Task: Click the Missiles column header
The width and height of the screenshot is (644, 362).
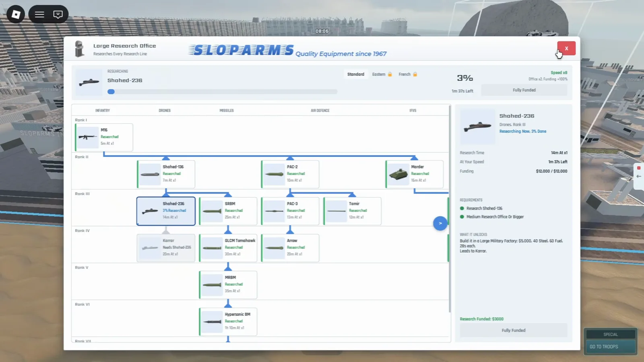Action: tap(227, 110)
